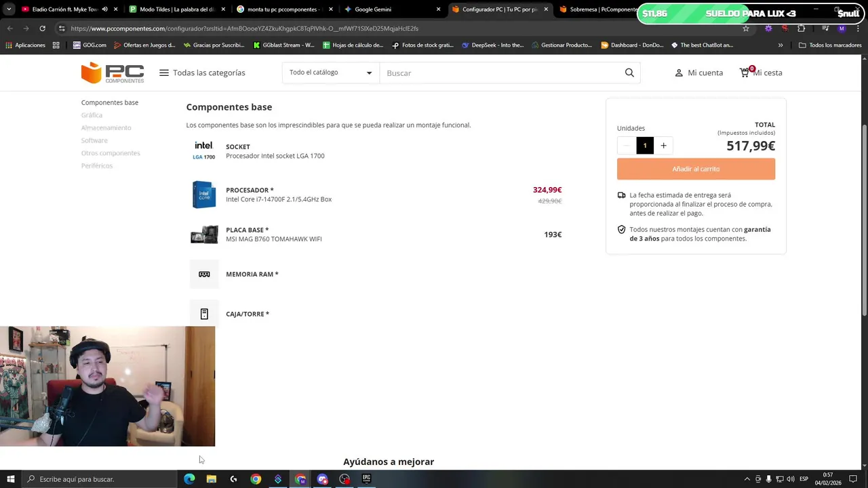Jump to Periféricos section in sidebar

97,165
